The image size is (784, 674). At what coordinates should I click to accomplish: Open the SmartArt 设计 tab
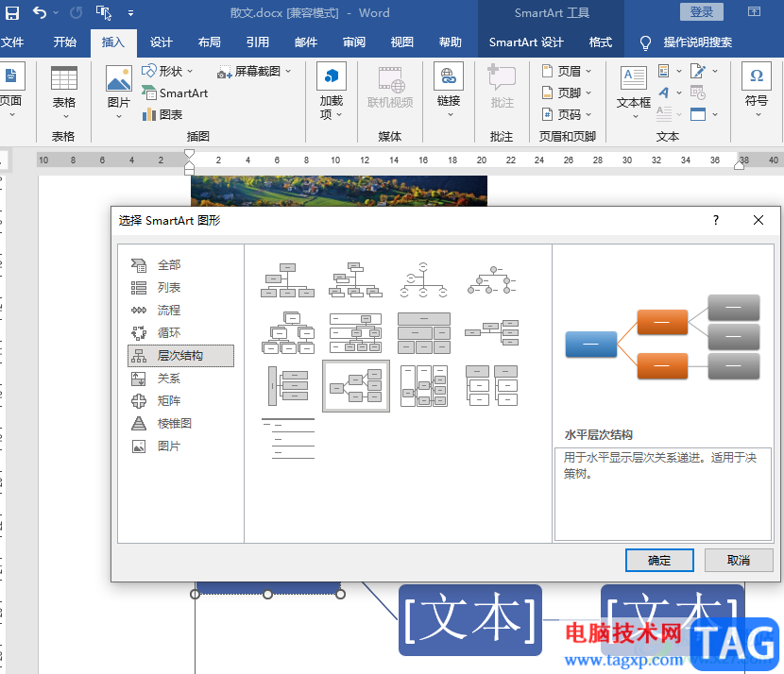click(x=526, y=42)
